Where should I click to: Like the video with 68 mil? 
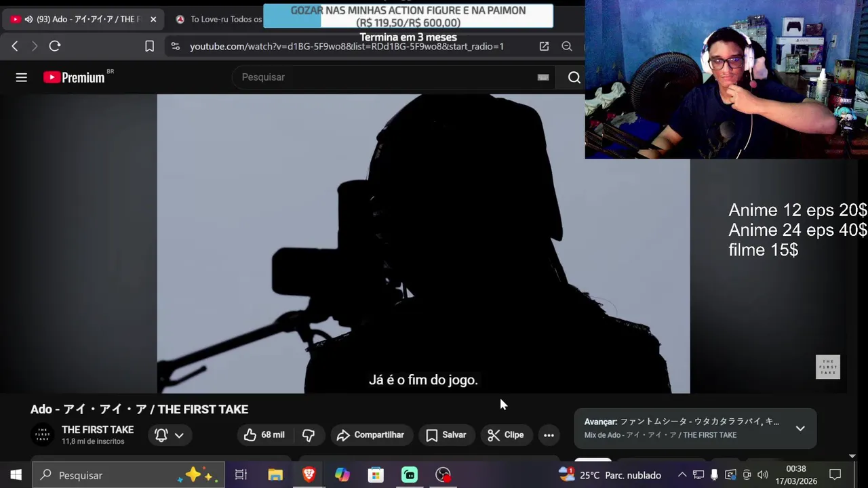[x=265, y=435]
